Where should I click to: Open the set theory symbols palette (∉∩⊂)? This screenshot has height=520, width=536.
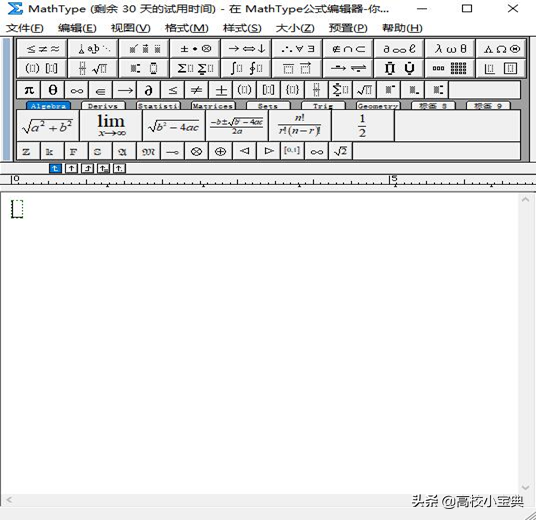[x=348, y=49]
